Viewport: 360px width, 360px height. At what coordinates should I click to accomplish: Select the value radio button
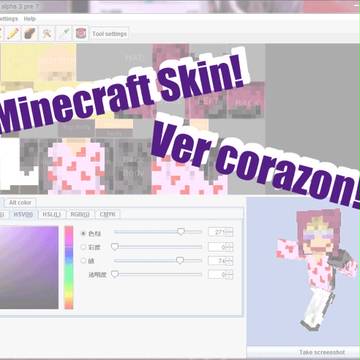[x=83, y=261]
